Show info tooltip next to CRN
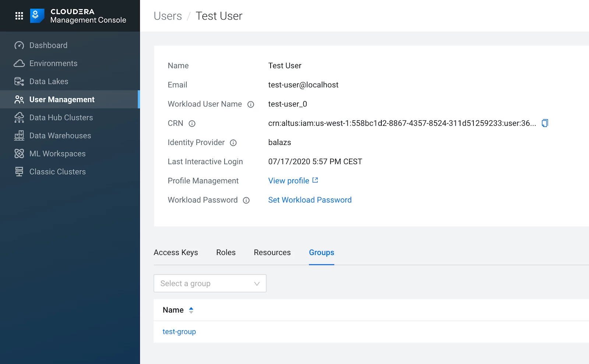This screenshot has height=364, width=589. click(x=192, y=124)
